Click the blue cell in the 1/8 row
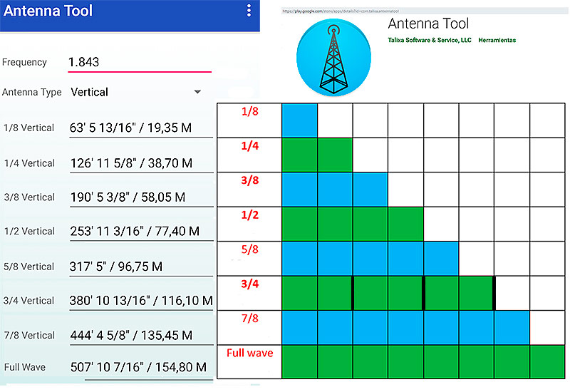The height and width of the screenshot is (392, 570). click(299, 120)
